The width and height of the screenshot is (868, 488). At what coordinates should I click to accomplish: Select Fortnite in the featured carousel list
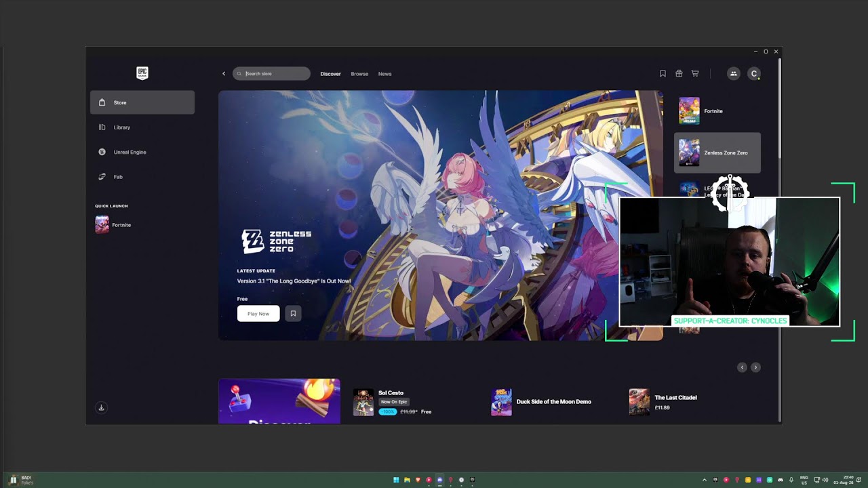(717, 111)
